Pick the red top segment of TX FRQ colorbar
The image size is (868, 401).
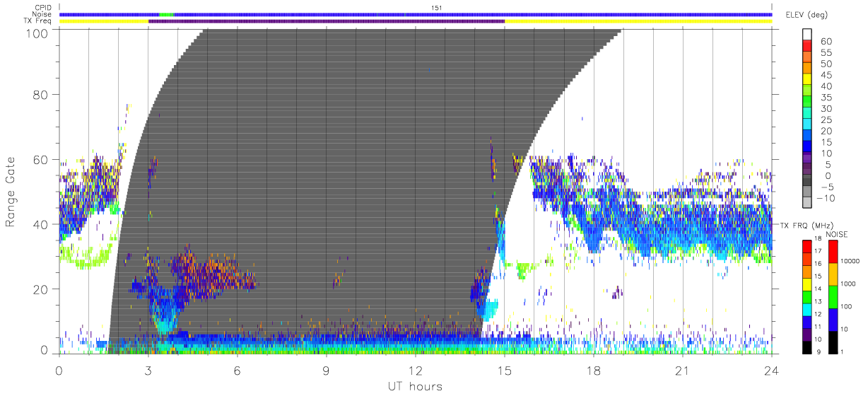tap(807, 245)
